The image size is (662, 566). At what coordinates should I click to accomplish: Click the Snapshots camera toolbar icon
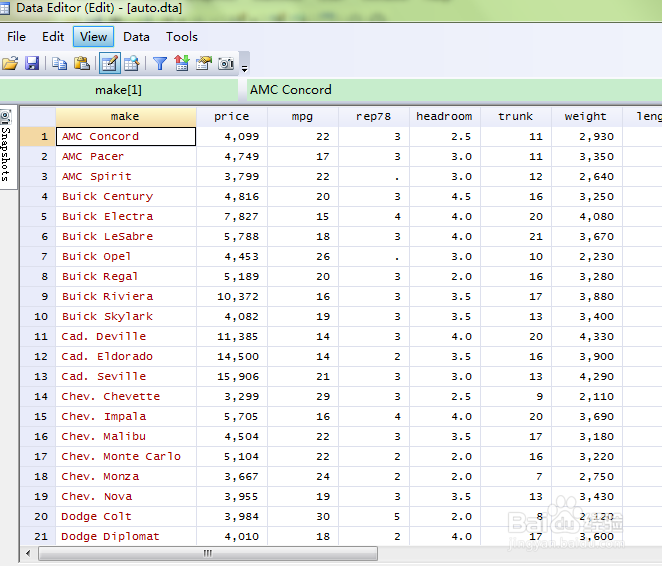tap(226, 64)
